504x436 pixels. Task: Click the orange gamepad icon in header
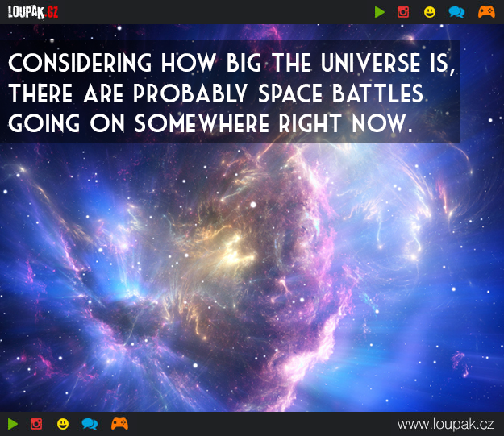[486, 12]
